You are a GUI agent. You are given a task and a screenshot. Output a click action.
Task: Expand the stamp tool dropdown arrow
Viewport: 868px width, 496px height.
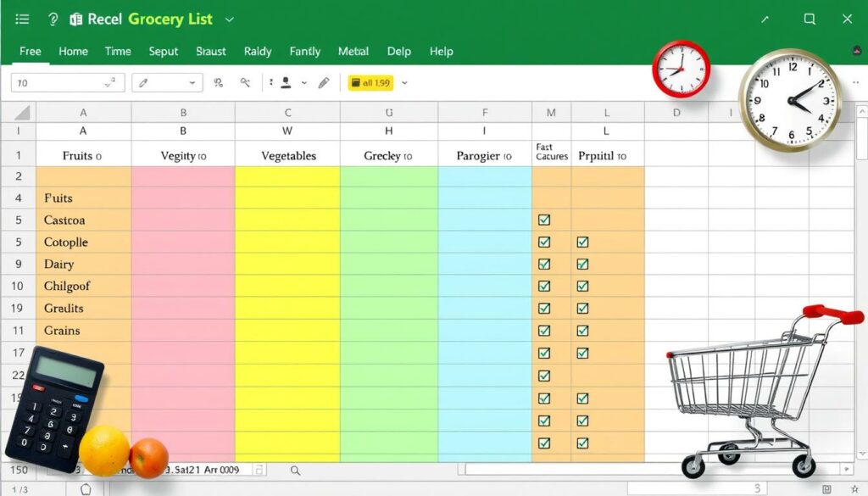304,82
